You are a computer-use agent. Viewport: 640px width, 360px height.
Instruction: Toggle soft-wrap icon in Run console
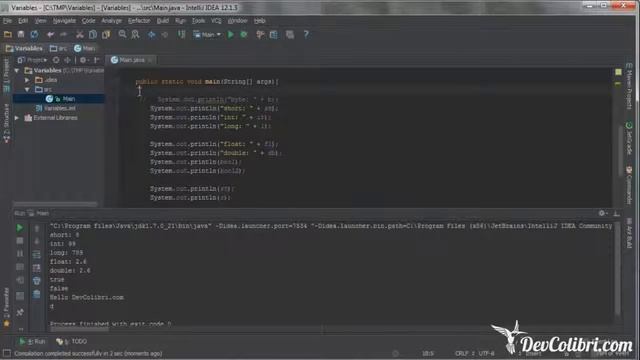[36, 255]
